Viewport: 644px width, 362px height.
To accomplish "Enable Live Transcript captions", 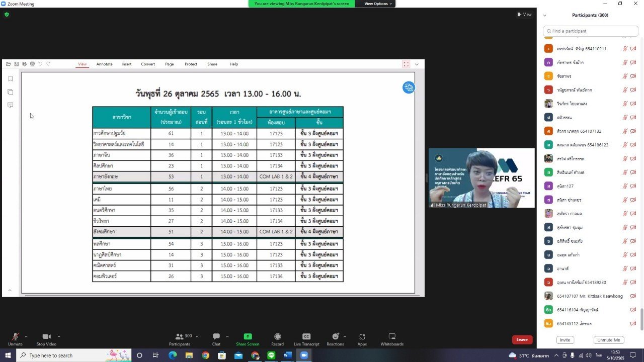I will click(x=306, y=339).
